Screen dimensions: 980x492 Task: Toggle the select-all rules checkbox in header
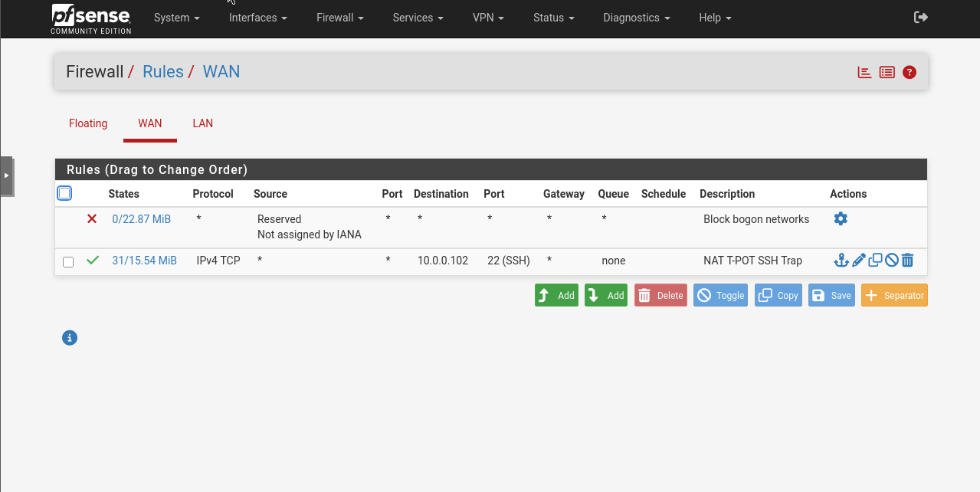pos(64,193)
